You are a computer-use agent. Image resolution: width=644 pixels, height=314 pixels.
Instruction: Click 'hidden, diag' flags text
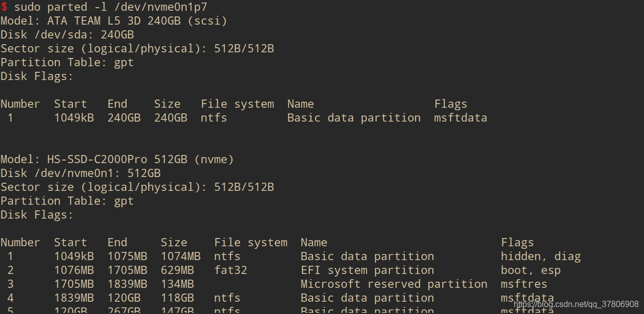tap(541, 257)
